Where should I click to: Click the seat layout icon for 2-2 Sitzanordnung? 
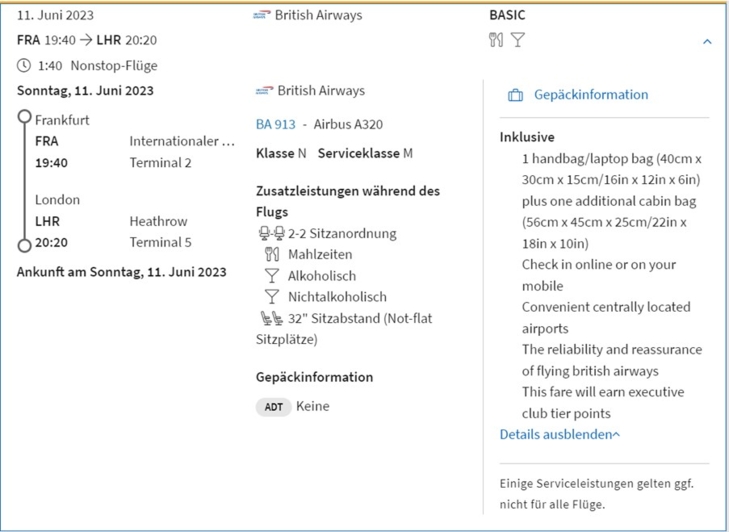click(x=270, y=234)
